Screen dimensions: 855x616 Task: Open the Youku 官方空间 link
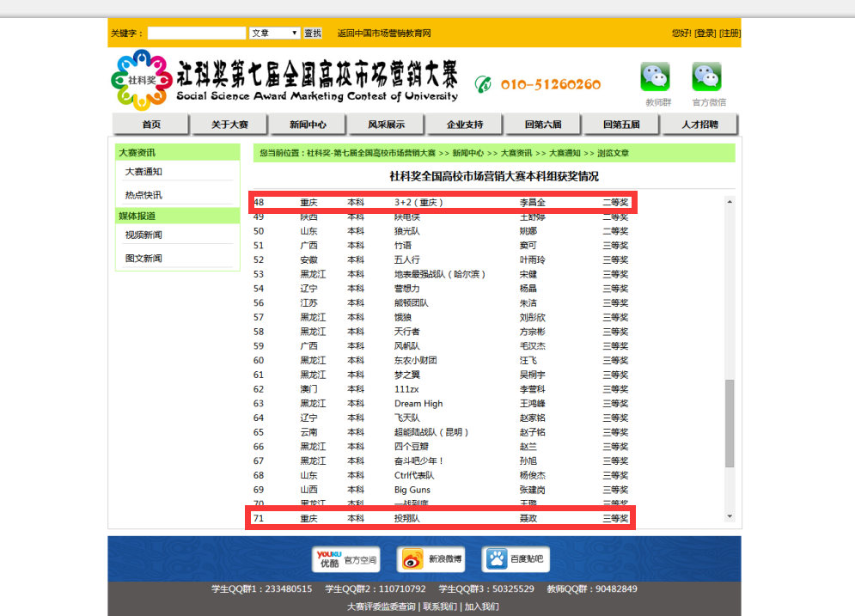point(346,559)
